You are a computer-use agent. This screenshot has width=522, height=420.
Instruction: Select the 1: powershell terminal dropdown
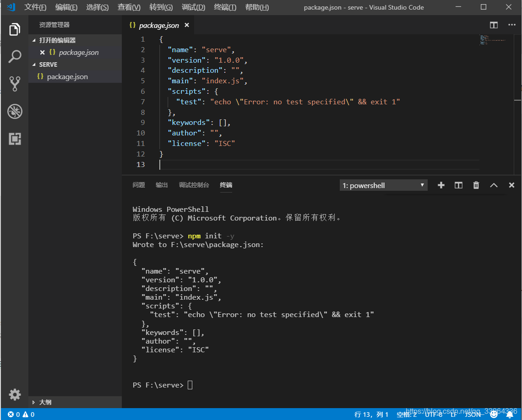[384, 185]
